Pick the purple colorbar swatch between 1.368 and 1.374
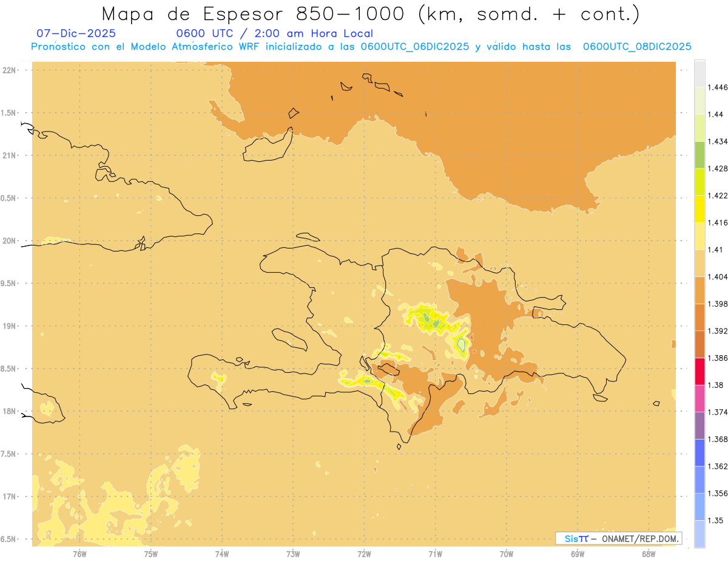Image resolution: width=728 pixels, height=562 pixels. click(x=699, y=426)
